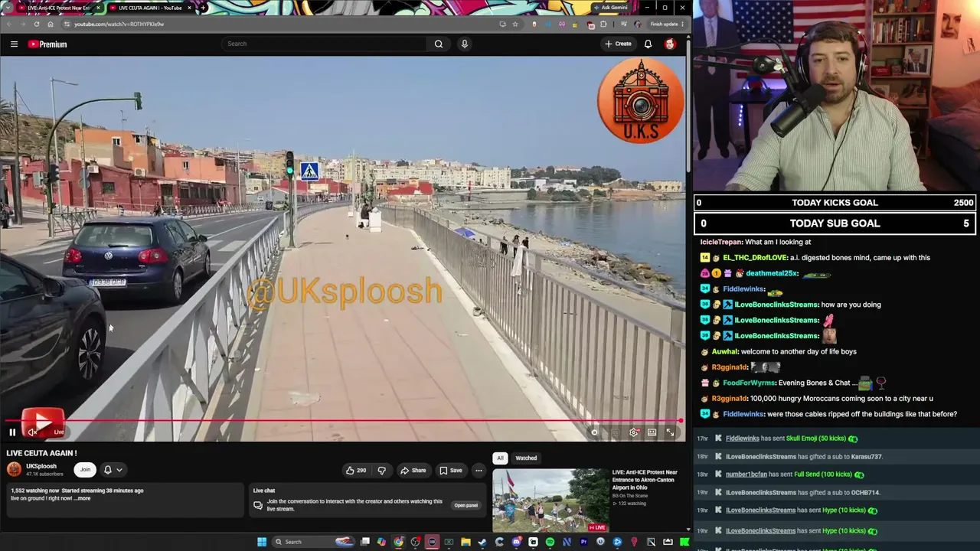980x551 pixels.
Task: Jump to the Live indicator in player
Action: click(x=58, y=432)
